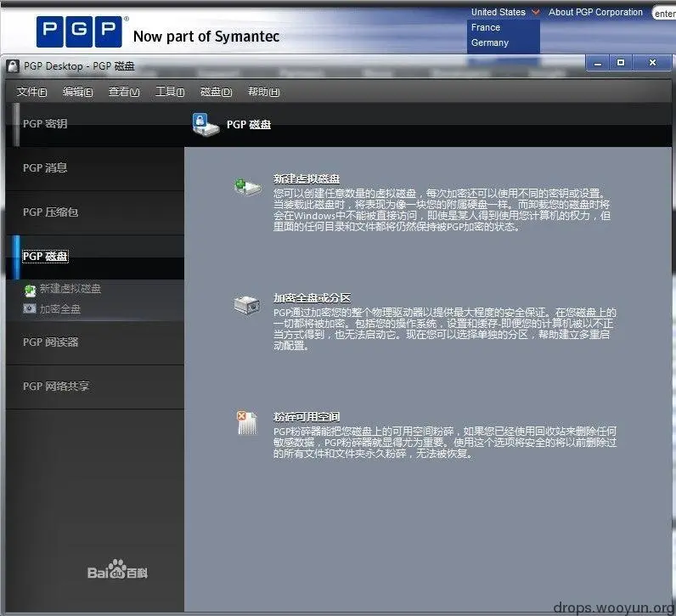Open the 加密全盘或分区 heading link
676x616 pixels.
(x=313, y=297)
